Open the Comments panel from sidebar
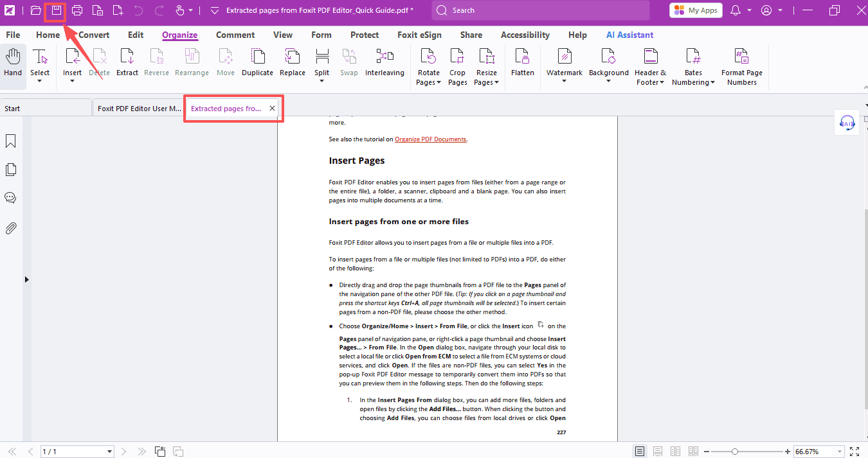Screen dimensions: 868x458 (x=10, y=198)
